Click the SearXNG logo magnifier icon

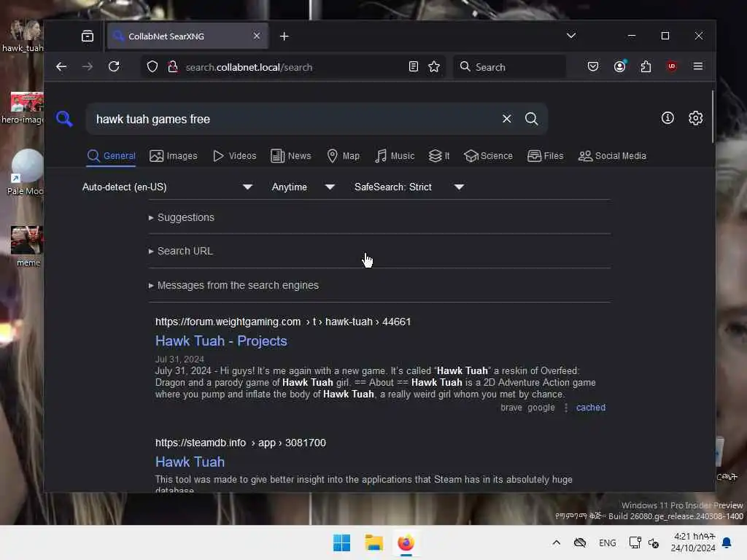tap(64, 119)
